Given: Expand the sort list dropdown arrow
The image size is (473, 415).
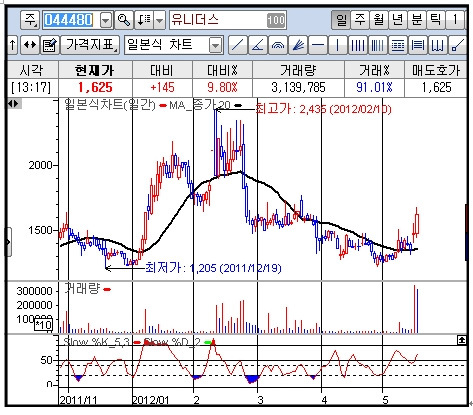Looking at the screenshot, I should click(160, 20).
